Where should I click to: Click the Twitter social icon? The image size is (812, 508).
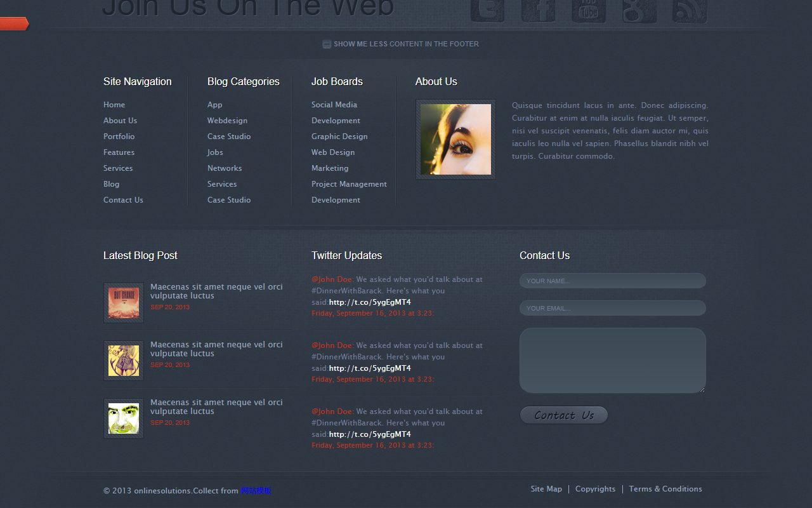[487, 11]
